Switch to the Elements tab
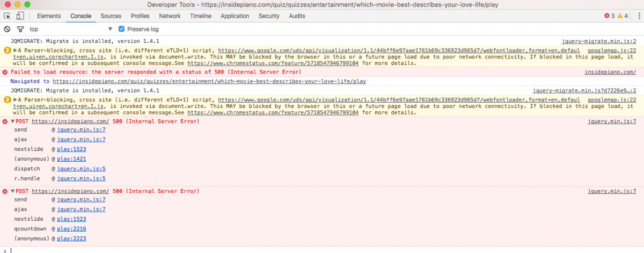Image resolution: width=644 pixels, height=253 pixels. [x=49, y=16]
